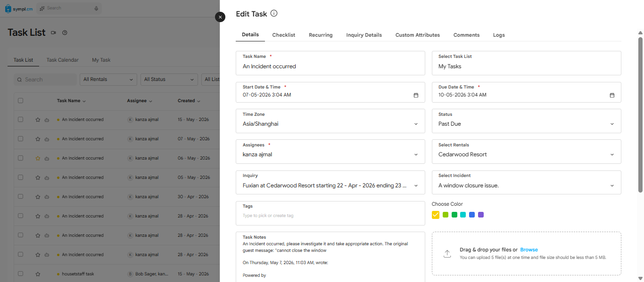Click into the Task Notes text area
This screenshot has width=644, height=282.
[330, 257]
